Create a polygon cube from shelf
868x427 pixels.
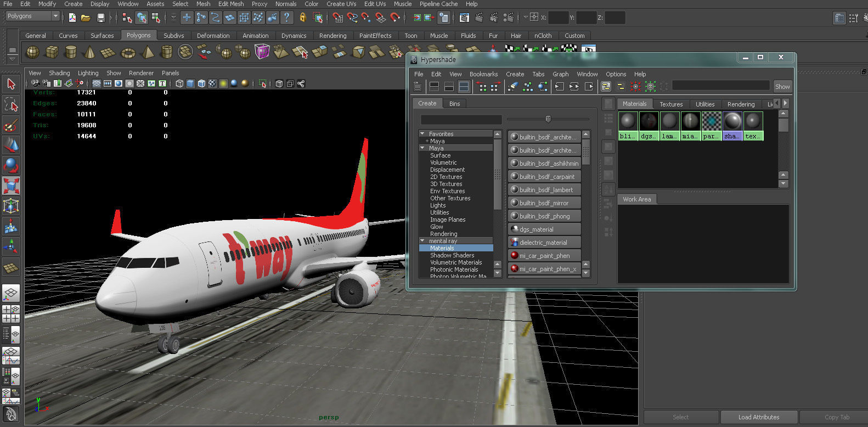point(52,52)
